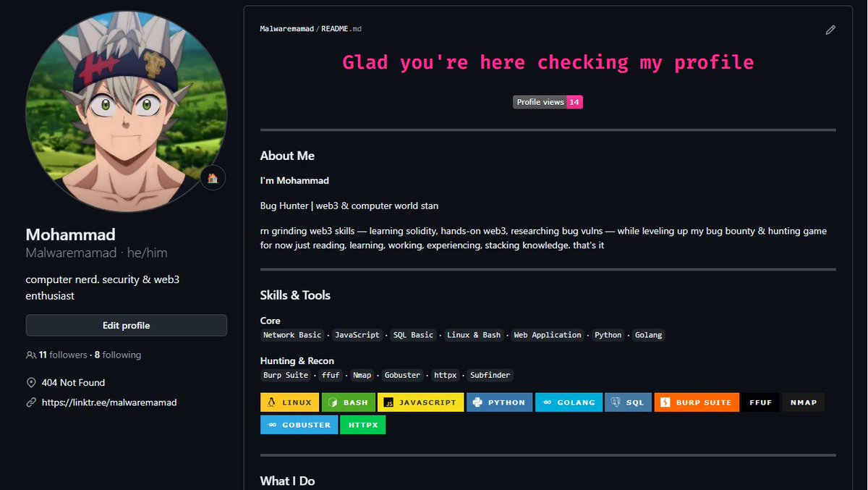The height and width of the screenshot is (490, 868).
Task: Click the 'SQL Basic' code tag
Action: pos(413,335)
